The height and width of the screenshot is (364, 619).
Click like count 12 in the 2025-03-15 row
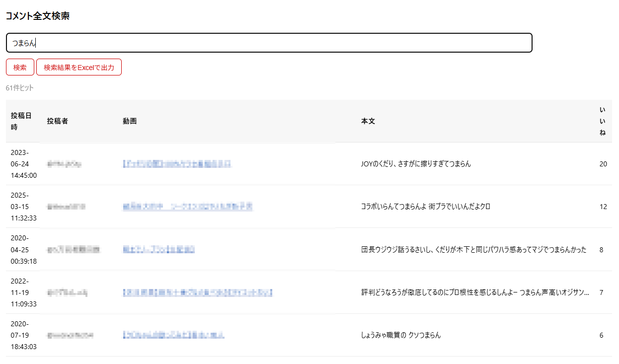pos(603,207)
